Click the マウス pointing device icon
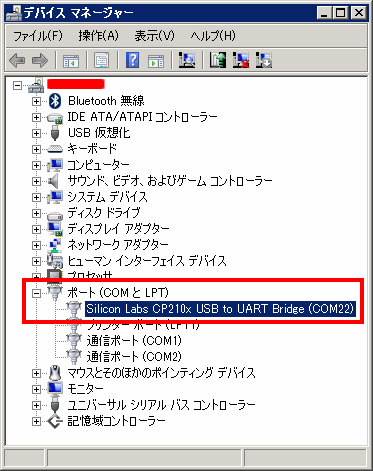The height and width of the screenshot is (471, 373). tap(55, 372)
